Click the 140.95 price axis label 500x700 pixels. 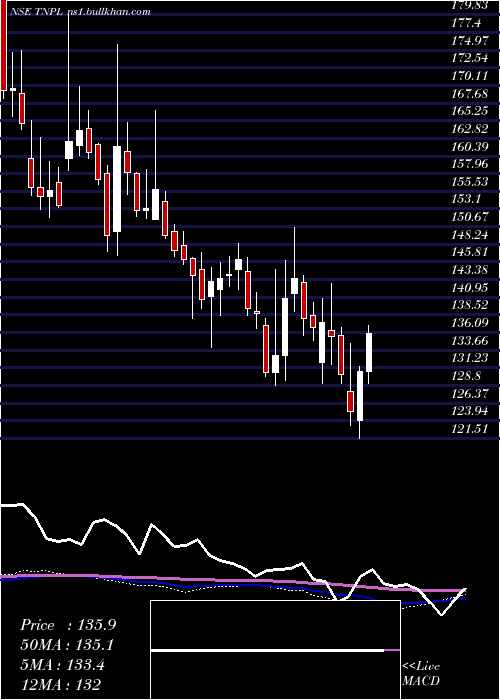click(x=469, y=288)
